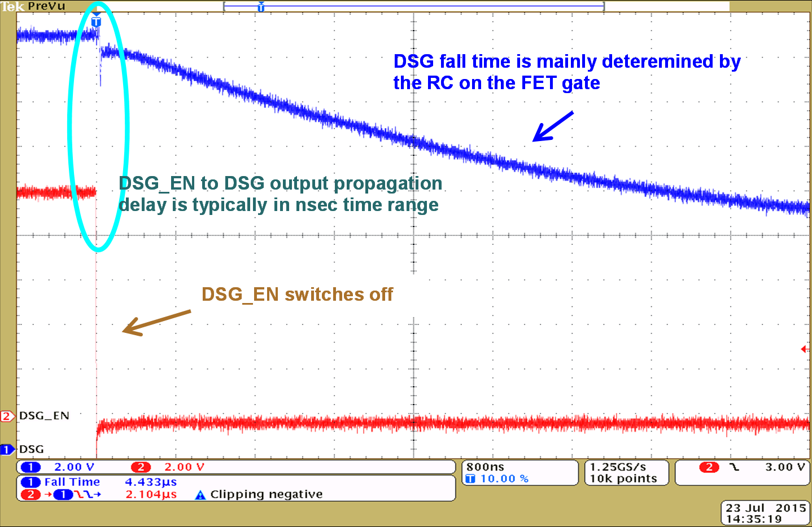Click the red trigger level arrow at right edge
Screen dimensions: 812x527
(805, 349)
